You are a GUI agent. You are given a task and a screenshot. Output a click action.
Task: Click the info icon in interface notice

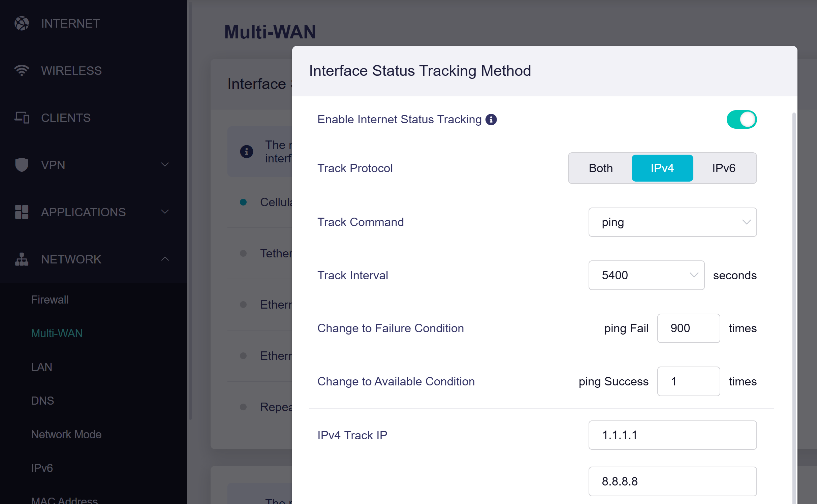pyautogui.click(x=247, y=152)
